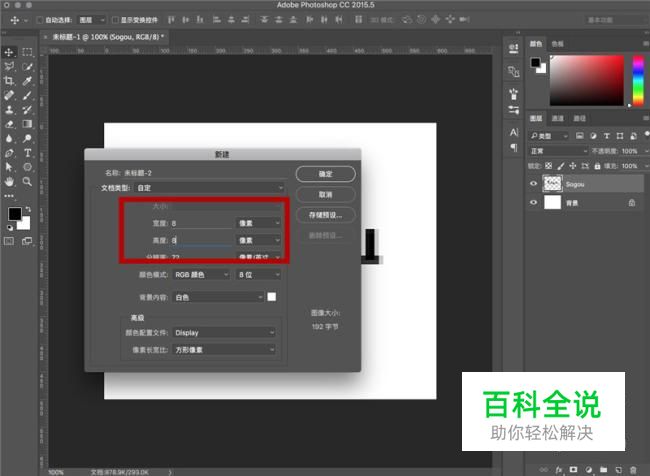Switch to the 色板 tab
Image resolution: width=650 pixels, height=476 pixels.
pos(557,44)
